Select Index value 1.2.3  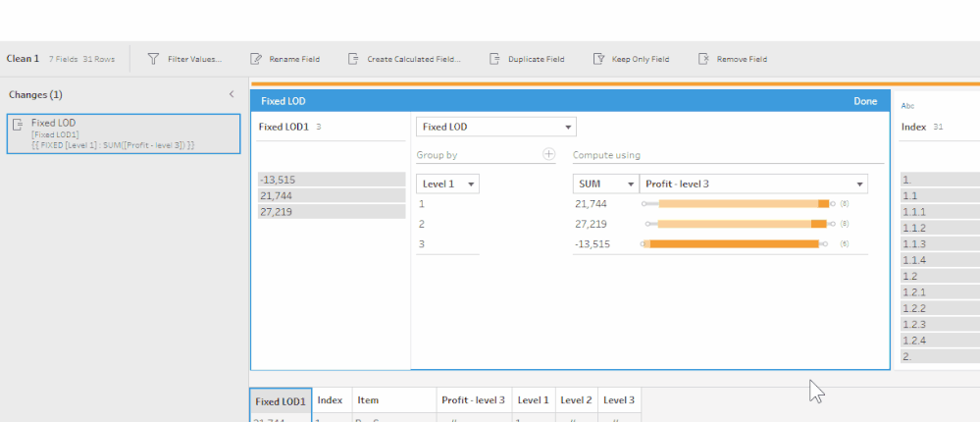click(x=940, y=325)
